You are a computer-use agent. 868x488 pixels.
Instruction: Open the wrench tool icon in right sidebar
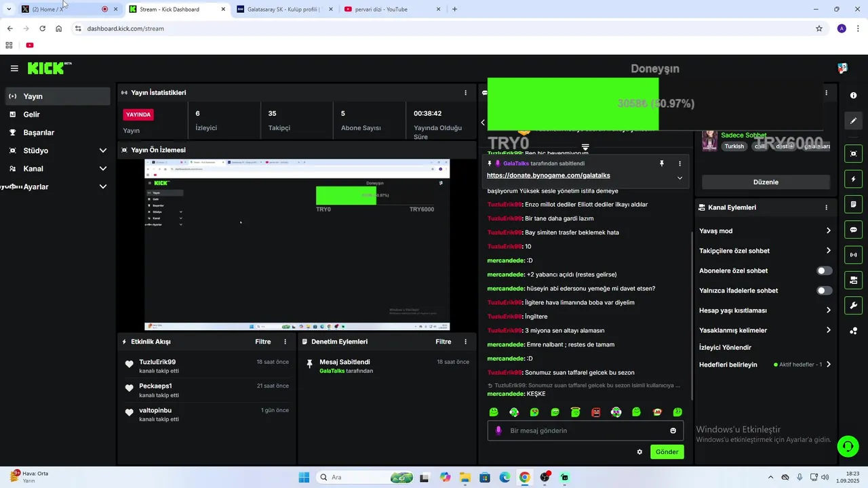853,306
